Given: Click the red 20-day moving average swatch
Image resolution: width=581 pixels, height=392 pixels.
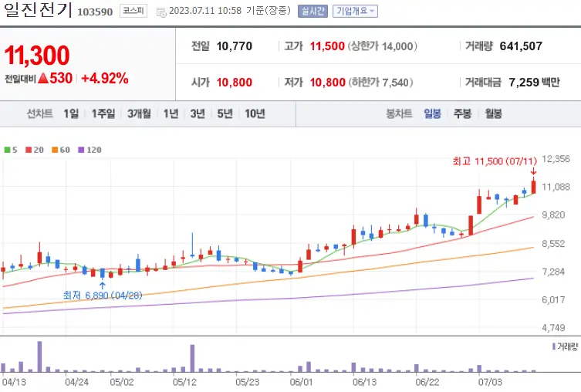Looking at the screenshot, I should click(28, 150).
